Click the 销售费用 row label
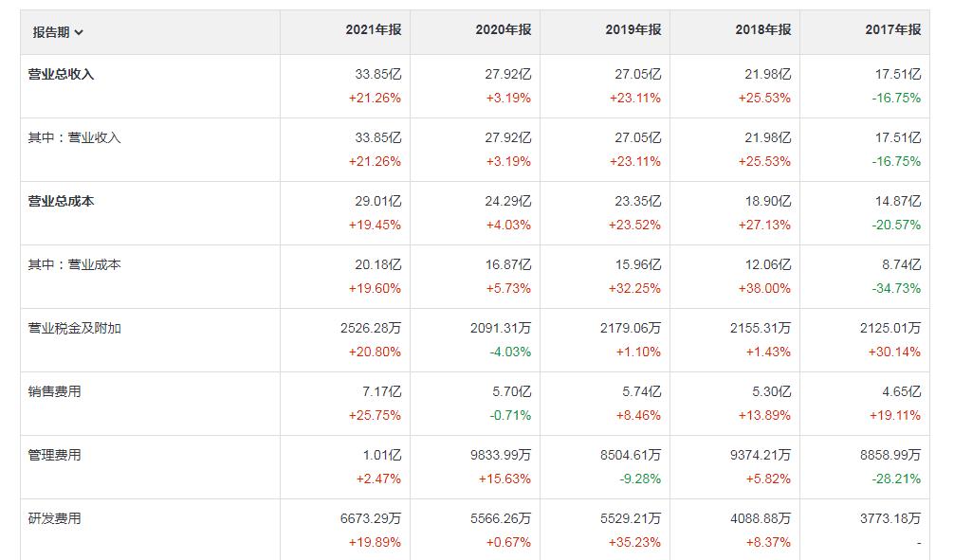 click(55, 391)
